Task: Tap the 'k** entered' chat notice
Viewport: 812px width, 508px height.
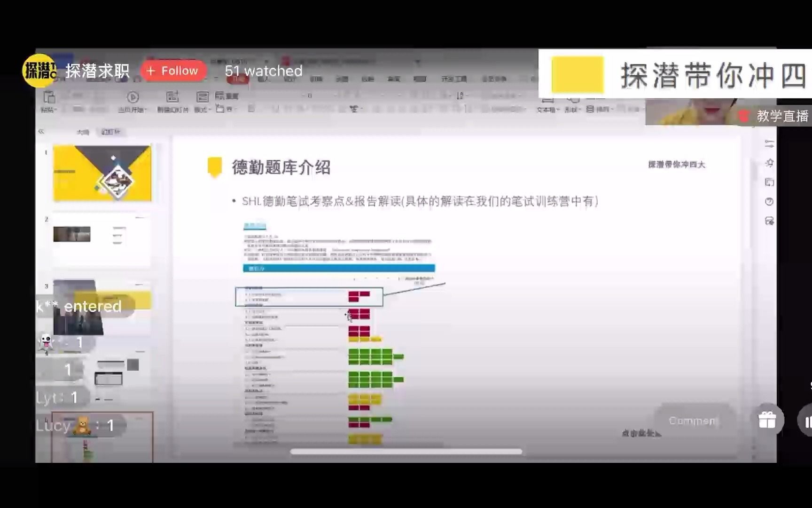Action: [85, 307]
